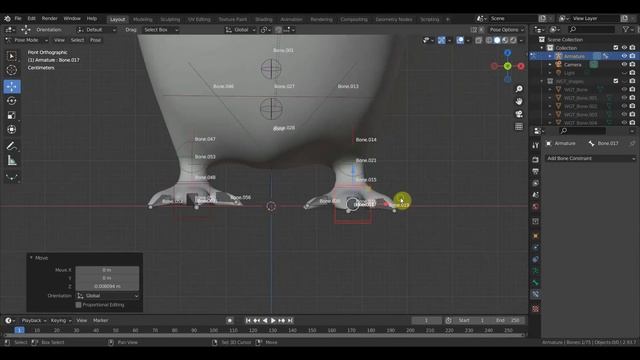The image size is (640, 360).
Task: Click the Blender logo menu icon
Action: point(7,18)
